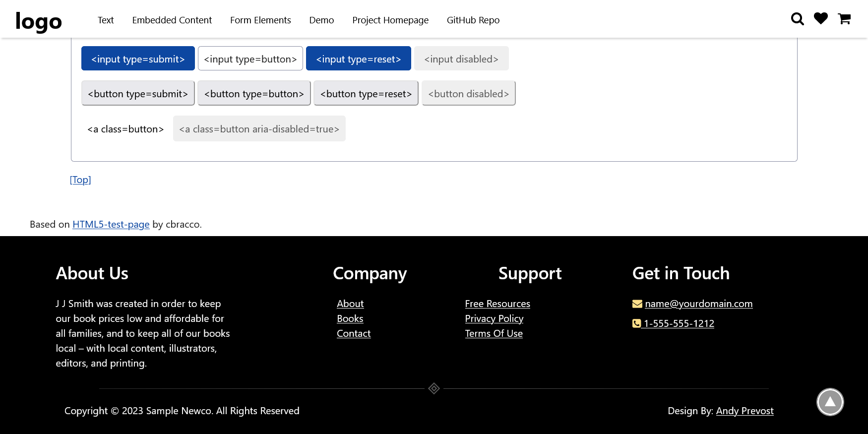
Task: Jump to the [Top] link
Action: click(x=80, y=180)
